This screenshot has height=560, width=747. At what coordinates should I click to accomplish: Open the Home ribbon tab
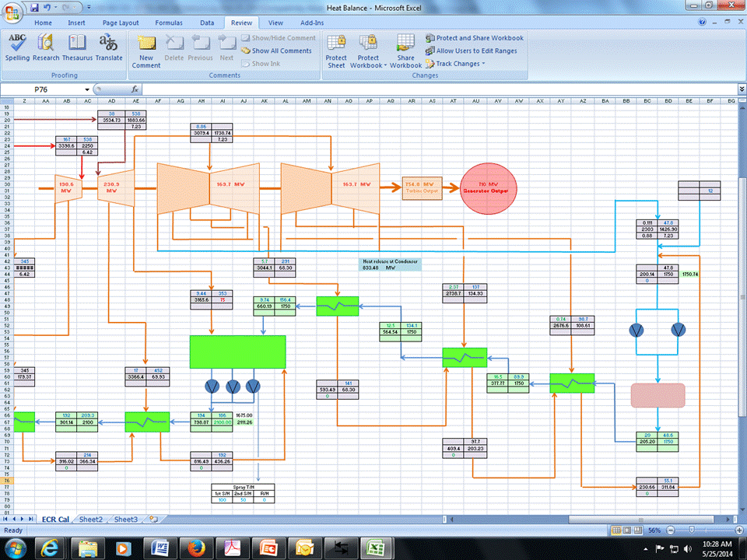pos(43,23)
